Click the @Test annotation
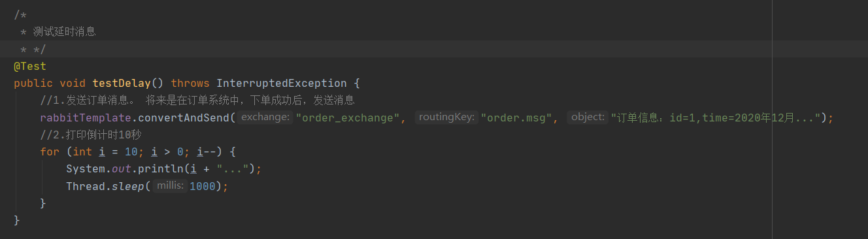868x239 pixels. (30, 67)
